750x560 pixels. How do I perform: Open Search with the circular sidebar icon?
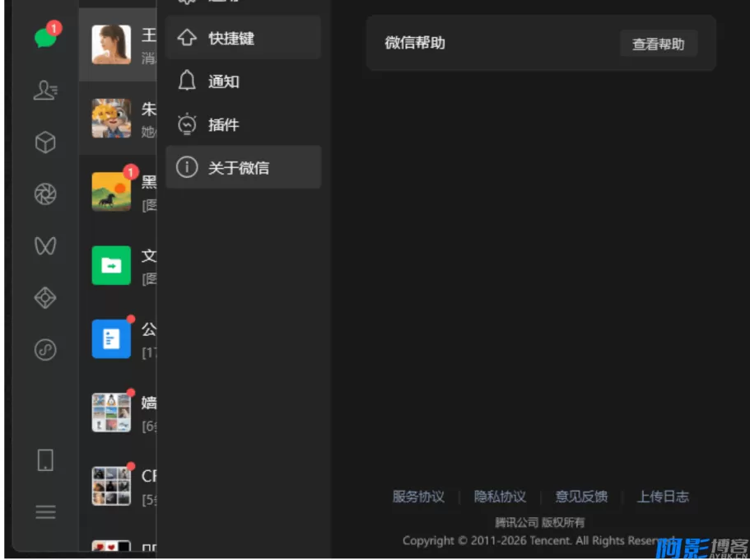(44, 350)
